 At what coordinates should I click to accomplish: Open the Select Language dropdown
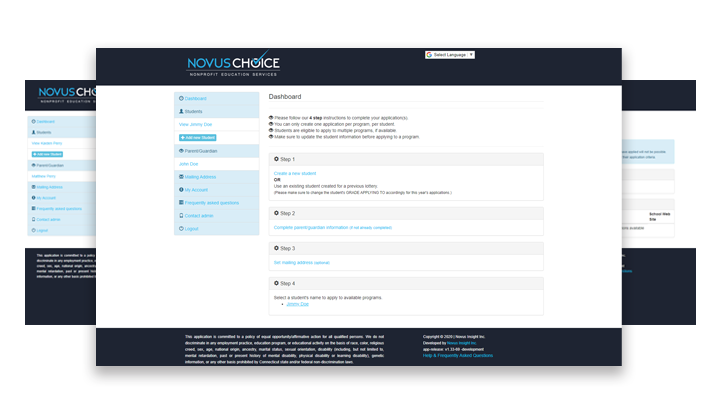click(x=450, y=55)
